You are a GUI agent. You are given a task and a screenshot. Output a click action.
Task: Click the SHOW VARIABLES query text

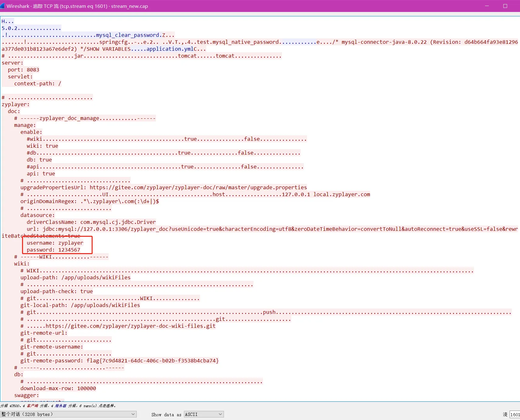point(108,49)
